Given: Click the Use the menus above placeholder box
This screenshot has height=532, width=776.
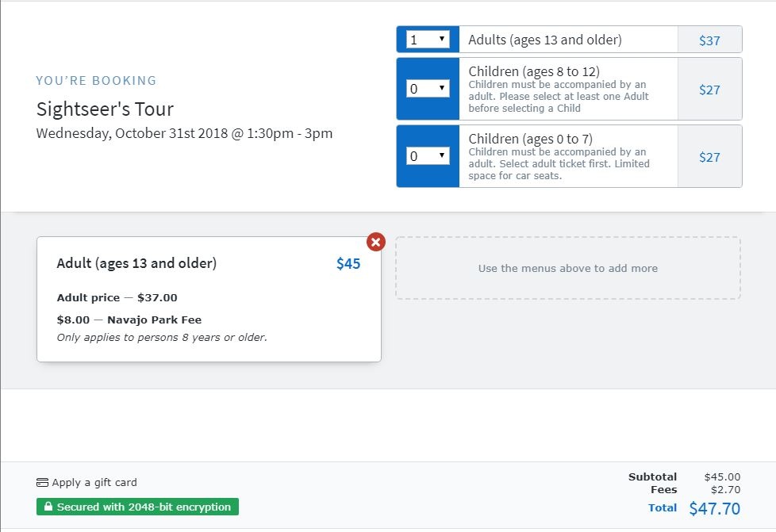Looking at the screenshot, I should point(568,268).
